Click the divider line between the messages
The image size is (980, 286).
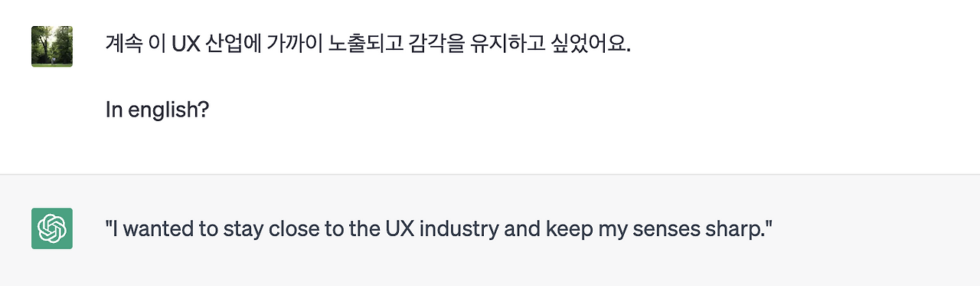click(x=490, y=174)
